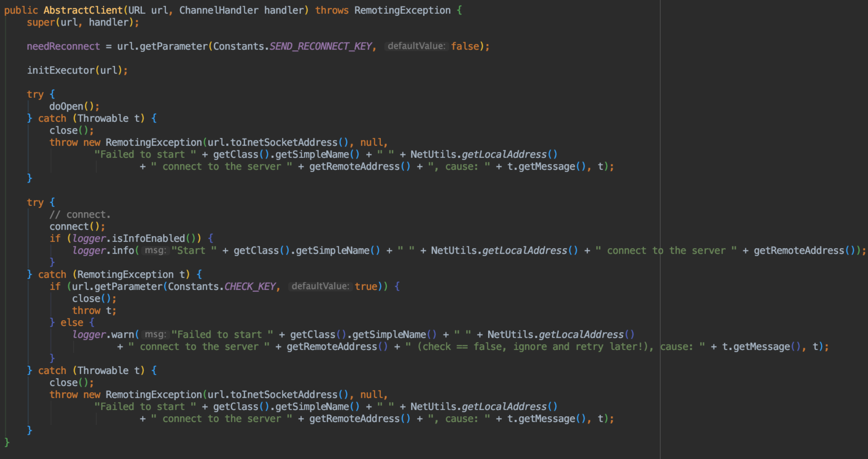Click getRemoteAddress() on the logger.info line

tap(804, 251)
